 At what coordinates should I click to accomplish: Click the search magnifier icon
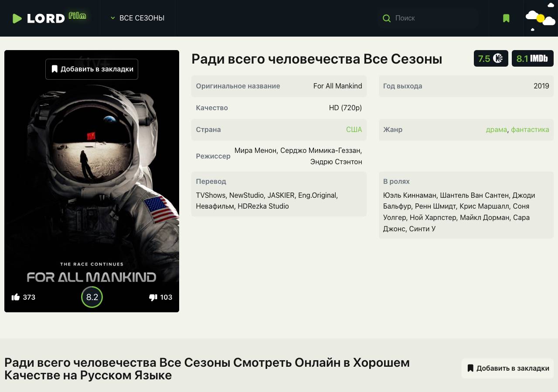[x=386, y=18]
